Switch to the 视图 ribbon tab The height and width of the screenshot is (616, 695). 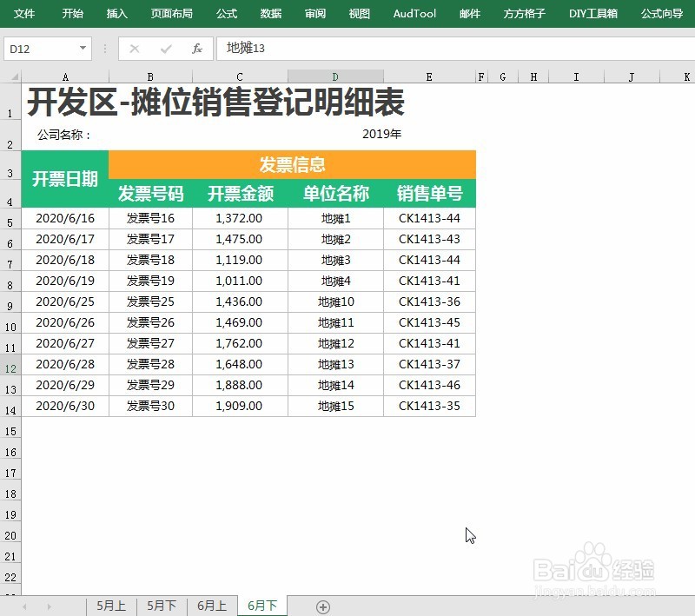359,13
